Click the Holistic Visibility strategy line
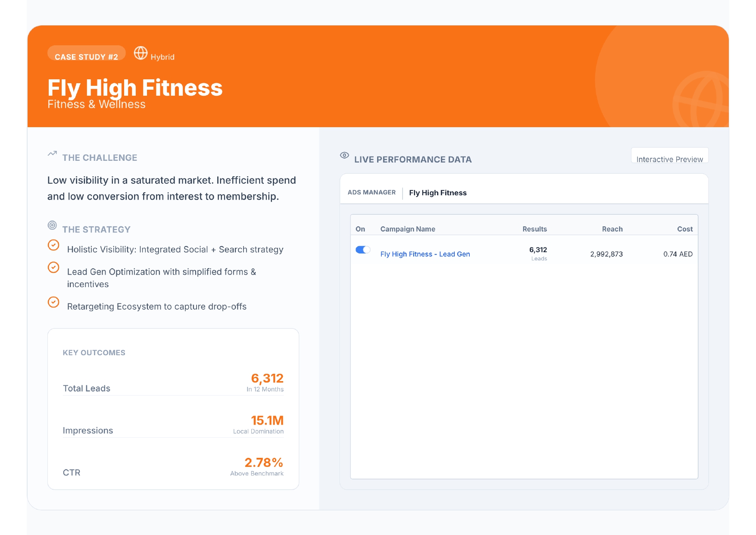This screenshot has width=756, height=535. pyautogui.click(x=175, y=250)
